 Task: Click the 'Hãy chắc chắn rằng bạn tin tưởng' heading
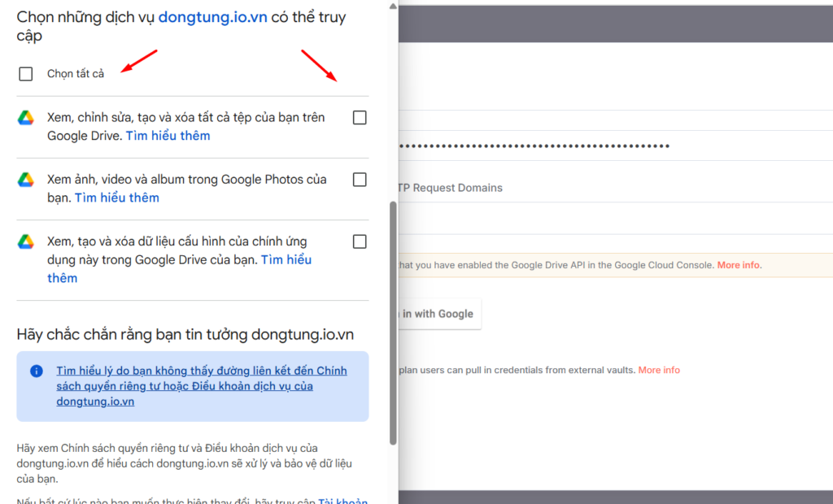coord(185,335)
